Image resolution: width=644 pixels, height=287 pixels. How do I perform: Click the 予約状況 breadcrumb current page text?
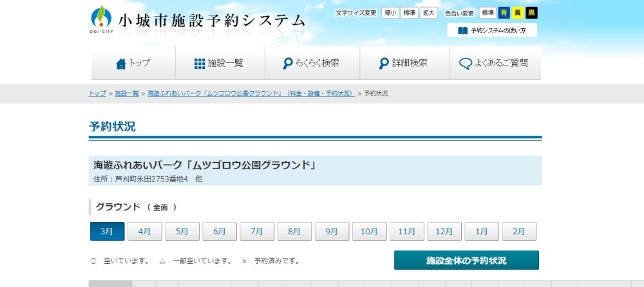coord(376,93)
